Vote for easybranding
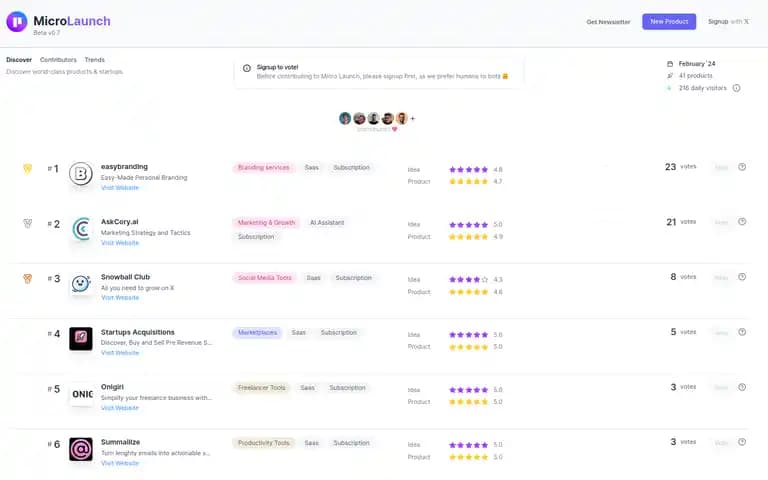Viewport: 768px width, 480px height. pyautogui.click(x=721, y=168)
